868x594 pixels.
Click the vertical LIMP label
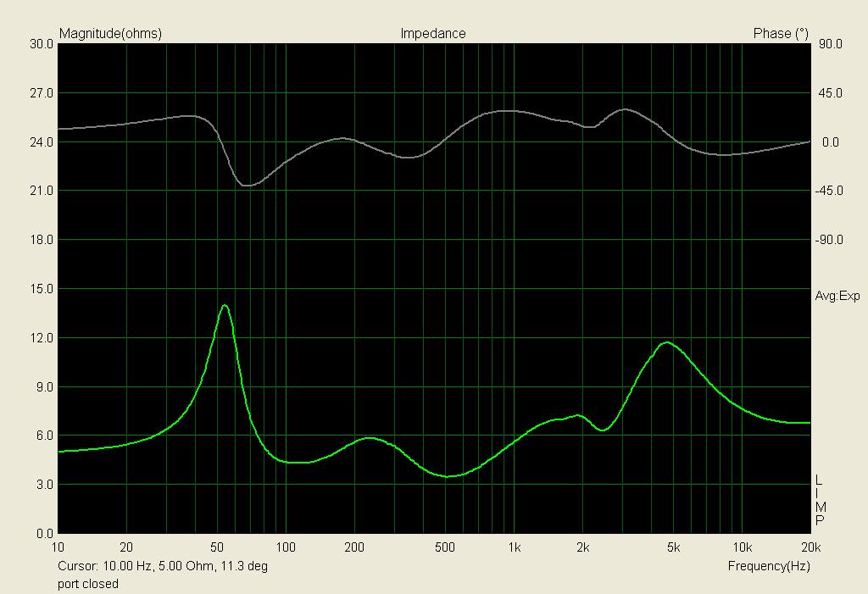pos(820,500)
